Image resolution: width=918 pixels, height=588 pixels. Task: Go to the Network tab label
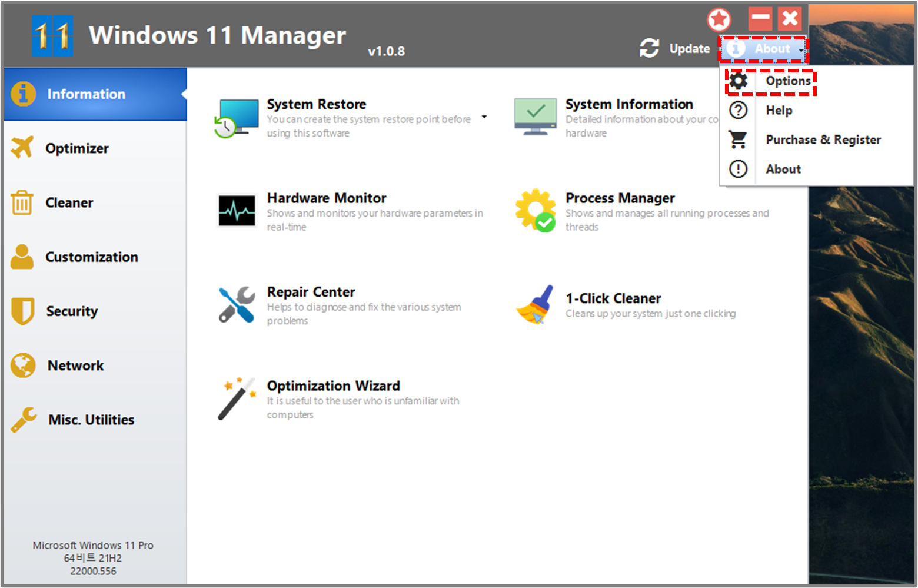(75, 366)
